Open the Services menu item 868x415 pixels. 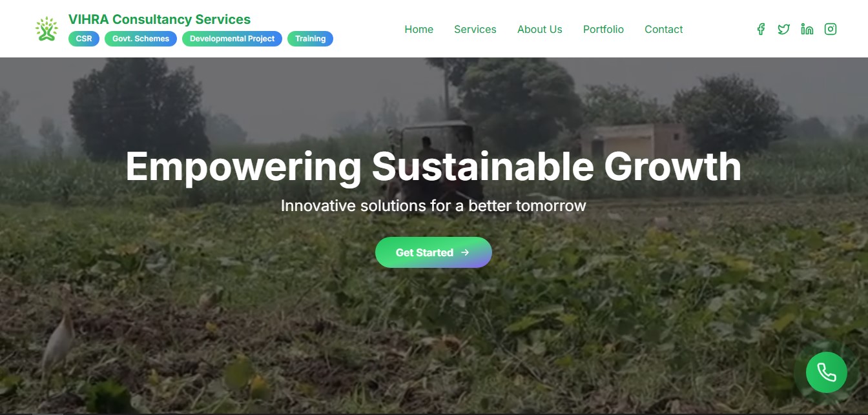[x=475, y=29]
